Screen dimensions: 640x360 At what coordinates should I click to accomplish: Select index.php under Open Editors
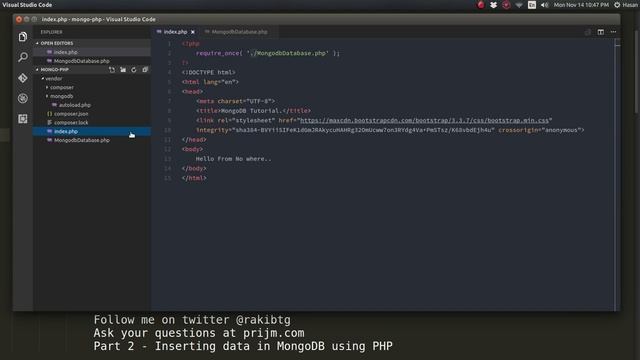pos(92,52)
